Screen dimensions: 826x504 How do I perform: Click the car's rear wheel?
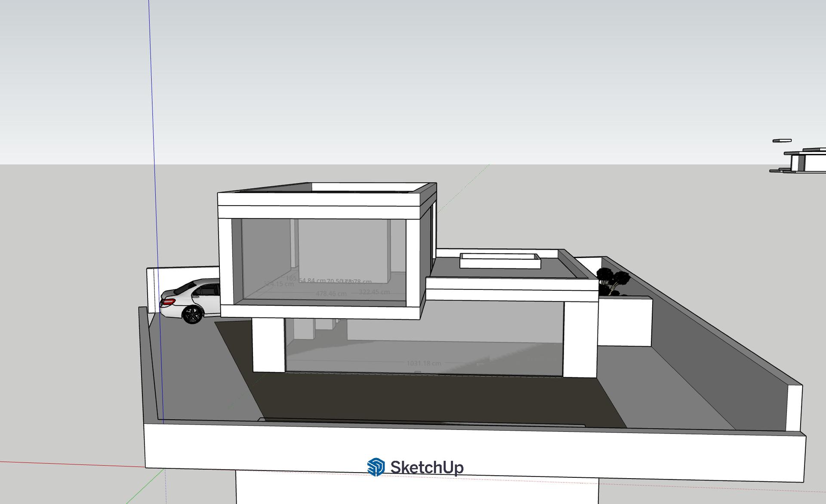tap(192, 315)
